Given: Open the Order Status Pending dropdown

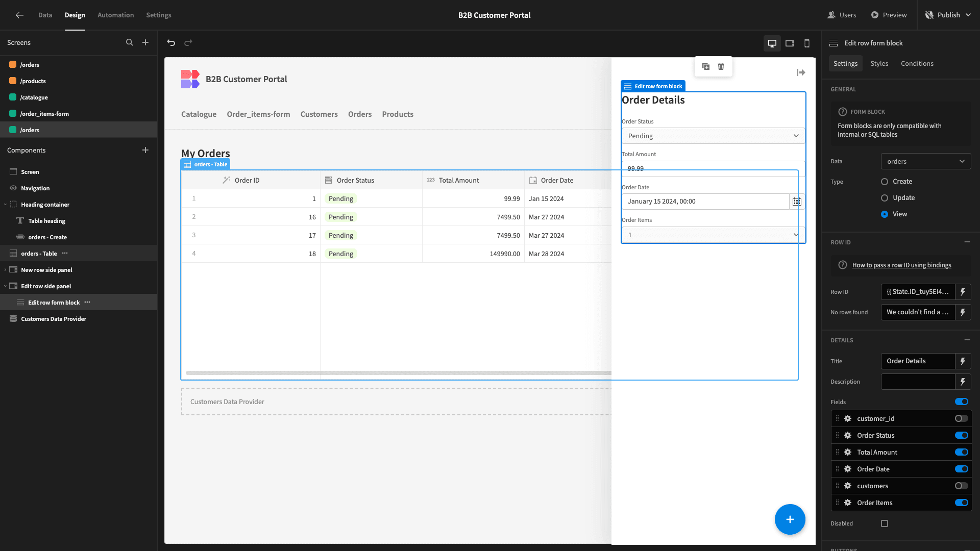Looking at the screenshot, I should [x=714, y=136].
